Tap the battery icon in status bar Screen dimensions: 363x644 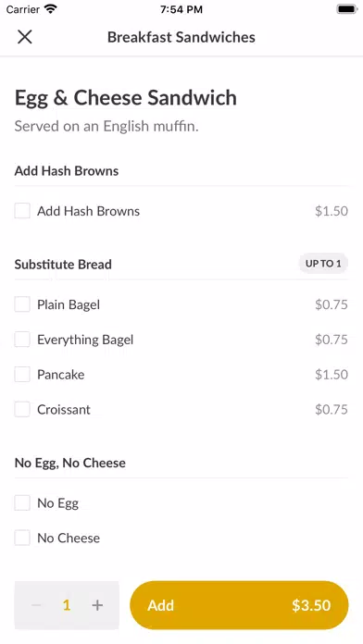(346, 9)
